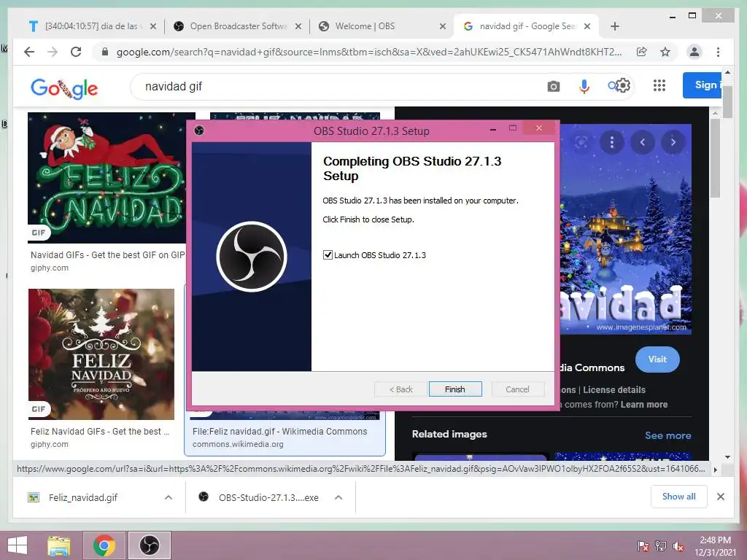Bookmark this page with the star icon
This screenshot has width=747, height=560.
[665, 52]
